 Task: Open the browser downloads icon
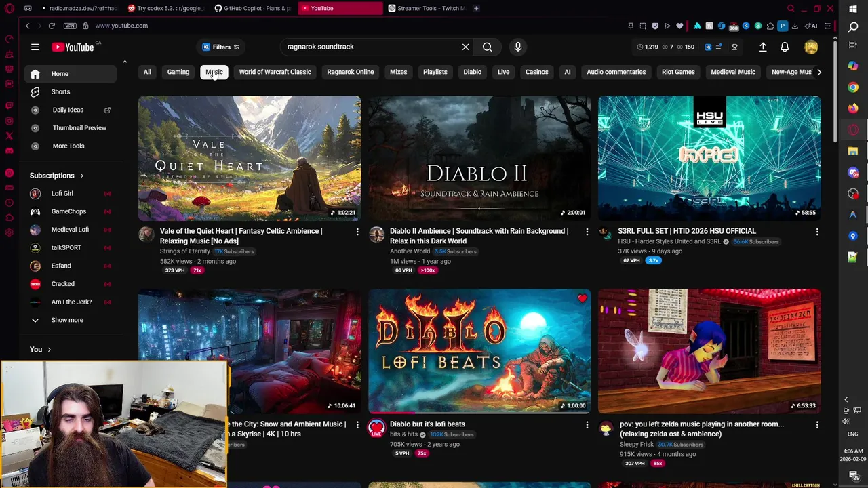coord(795,26)
